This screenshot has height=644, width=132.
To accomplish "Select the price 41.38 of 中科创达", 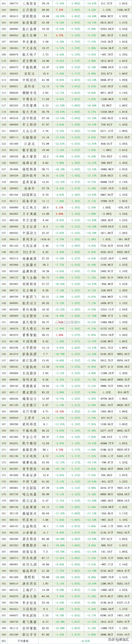I will [x=46, y=80].
